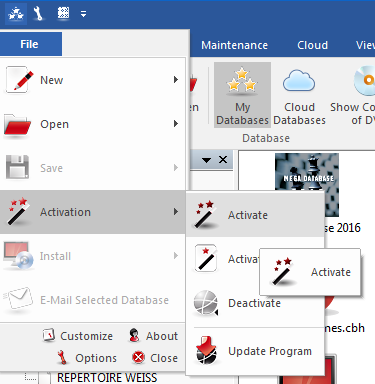Click the Cloud Databases ribbon button
This screenshot has height=384, width=375.
[x=299, y=96]
